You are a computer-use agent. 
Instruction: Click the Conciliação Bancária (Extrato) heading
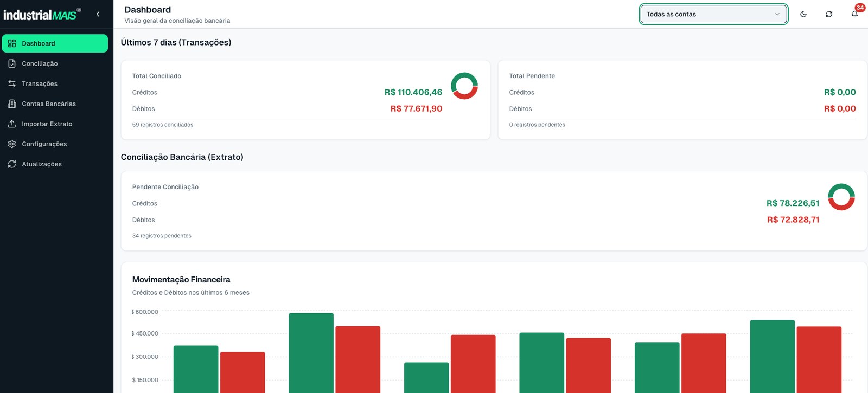click(182, 157)
